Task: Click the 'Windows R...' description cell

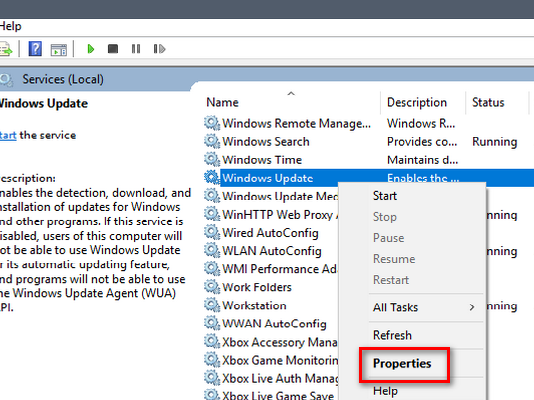Action: (421, 123)
